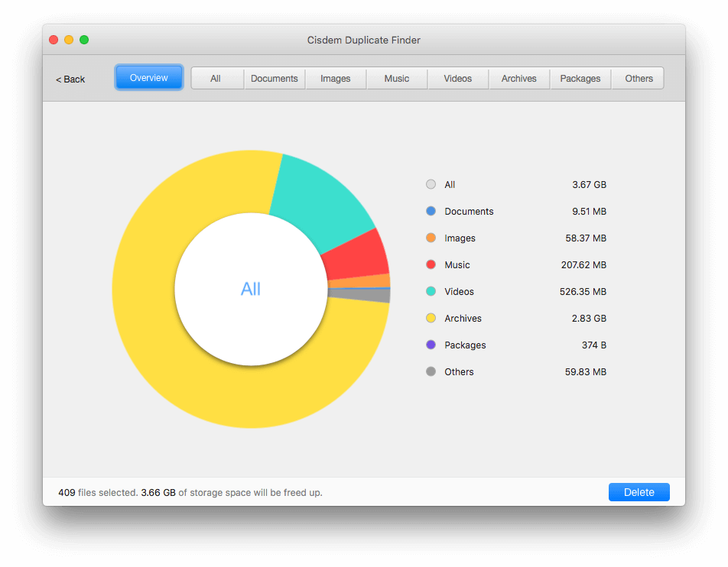Click the gray All legend dot
The width and height of the screenshot is (728, 567).
point(431,184)
